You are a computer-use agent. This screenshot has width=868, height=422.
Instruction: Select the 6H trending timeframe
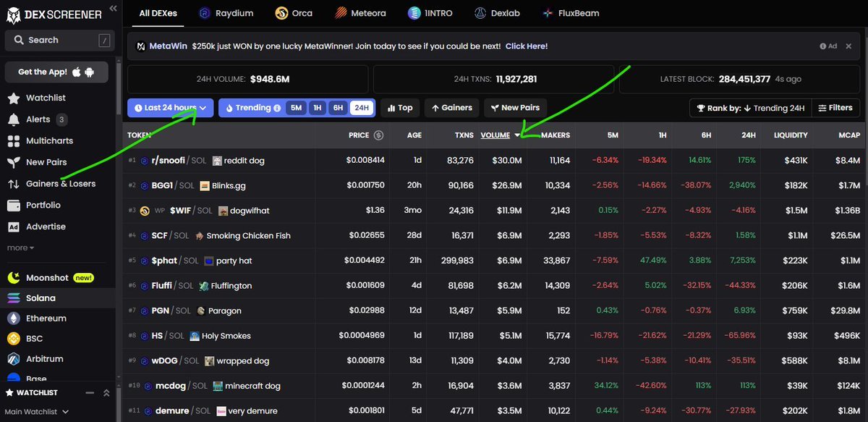point(338,108)
